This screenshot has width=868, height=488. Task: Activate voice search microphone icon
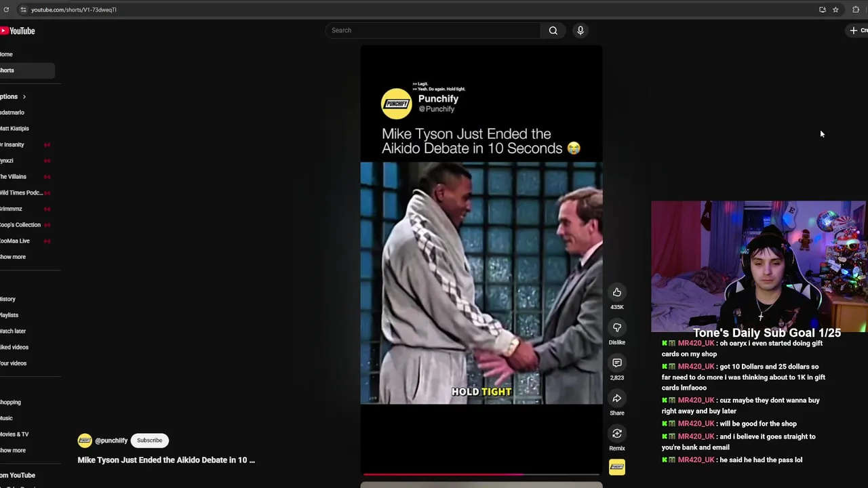pos(580,30)
